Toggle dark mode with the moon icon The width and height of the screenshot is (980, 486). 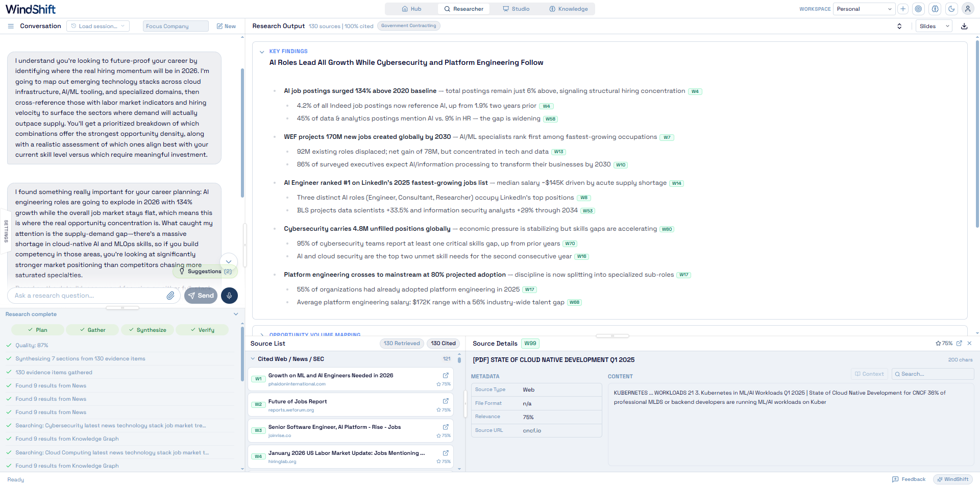click(x=951, y=9)
